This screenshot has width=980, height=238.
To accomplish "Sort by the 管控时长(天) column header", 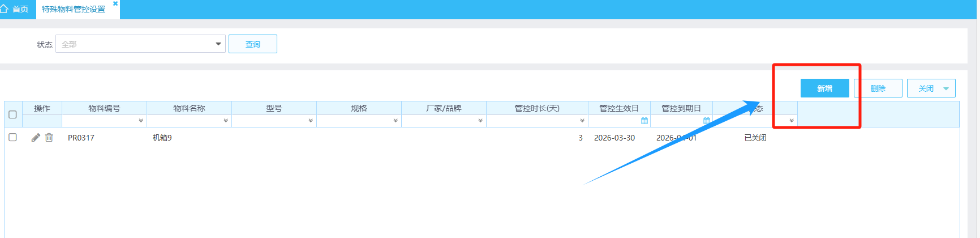I will [x=537, y=108].
